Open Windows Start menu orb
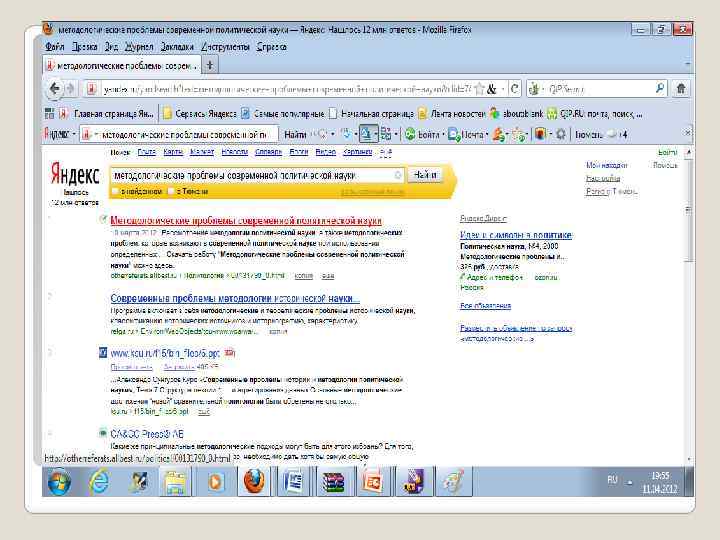720x540 pixels. pos(59,482)
